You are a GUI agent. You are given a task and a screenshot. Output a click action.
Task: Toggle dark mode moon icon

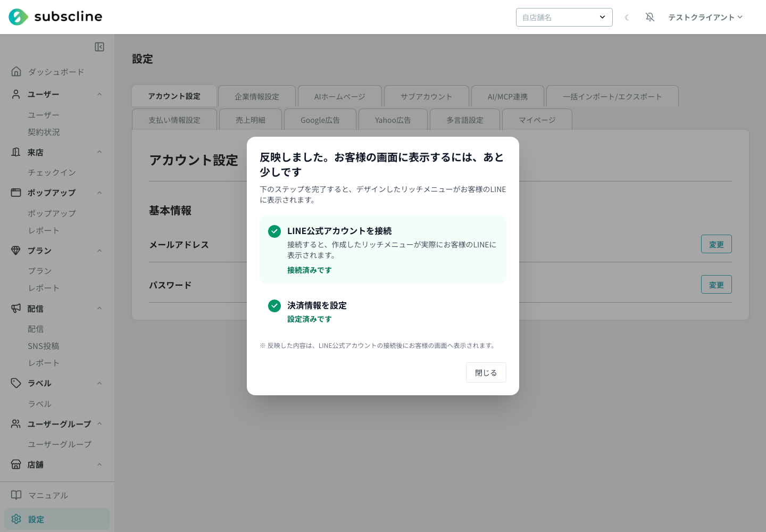[x=627, y=18]
